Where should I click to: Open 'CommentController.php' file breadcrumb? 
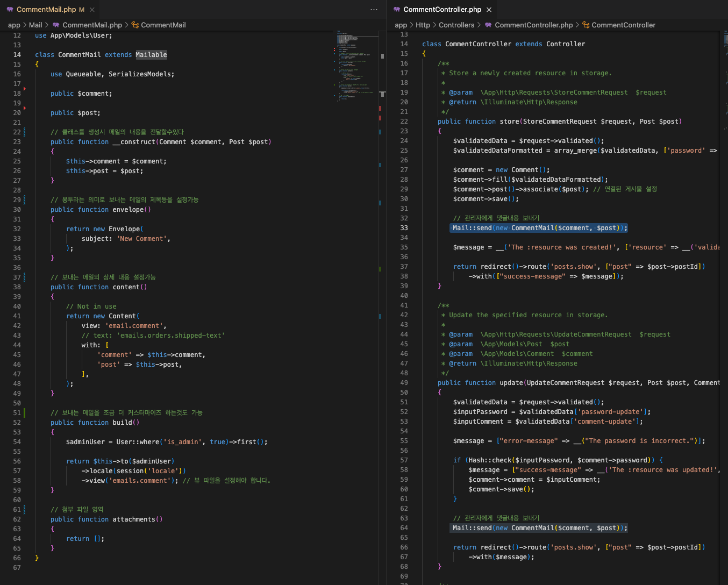[x=534, y=25]
